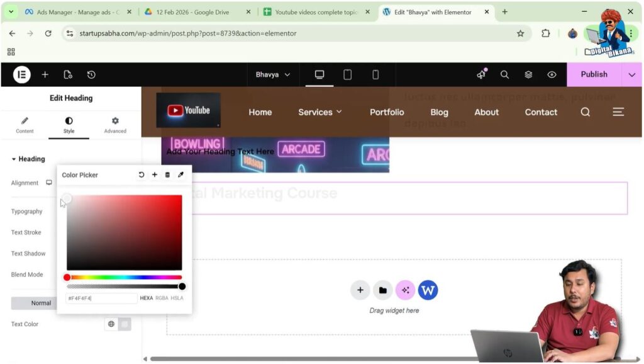Click the YouTube logo image
The height and width of the screenshot is (364, 644).
[188, 110]
